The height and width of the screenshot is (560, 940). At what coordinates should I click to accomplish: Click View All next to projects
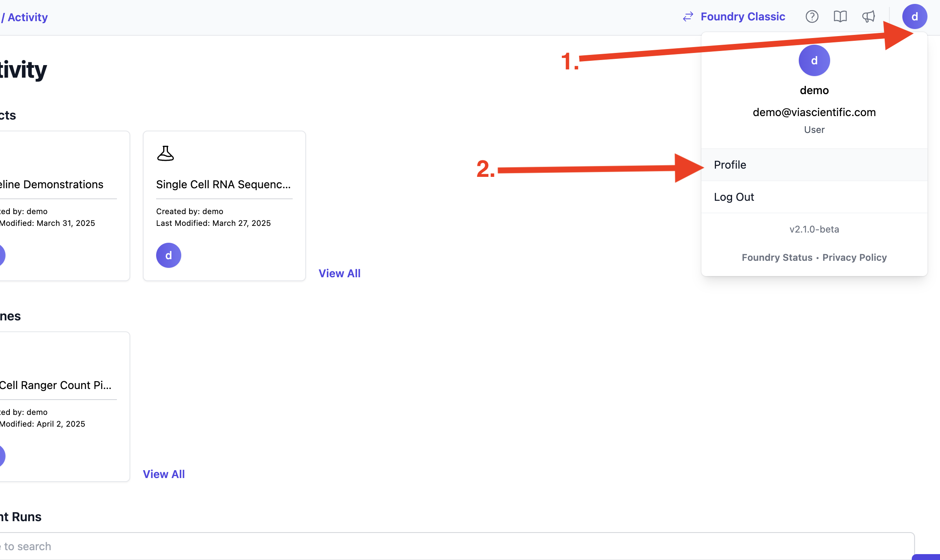(340, 273)
